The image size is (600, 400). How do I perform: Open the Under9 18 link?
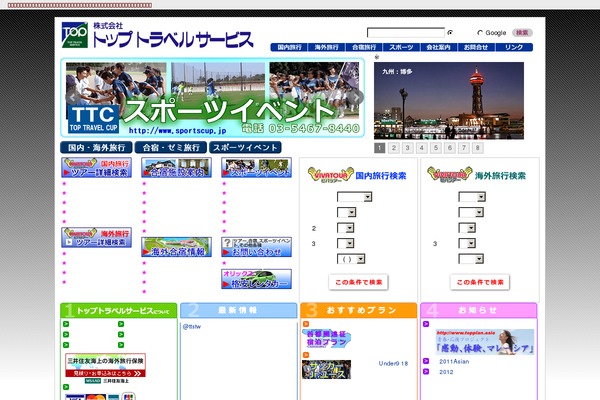(393, 363)
